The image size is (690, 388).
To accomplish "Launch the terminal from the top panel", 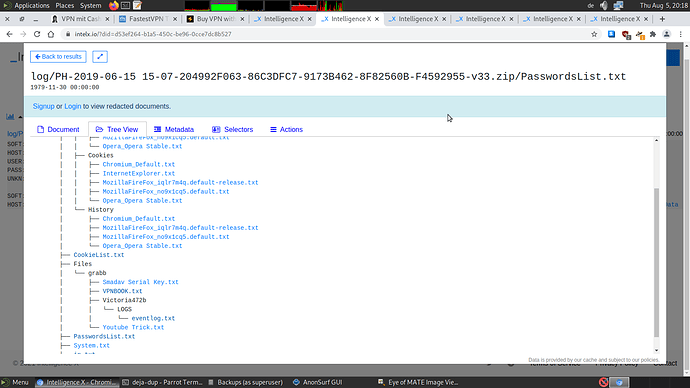I will (125, 5).
